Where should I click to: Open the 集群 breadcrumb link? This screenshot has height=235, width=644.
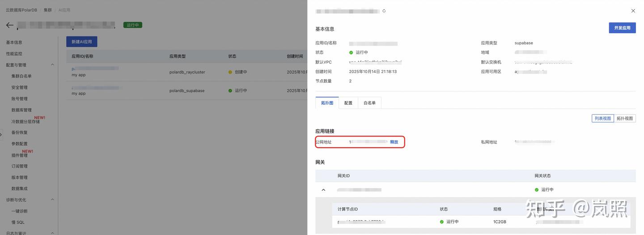[48, 10]
